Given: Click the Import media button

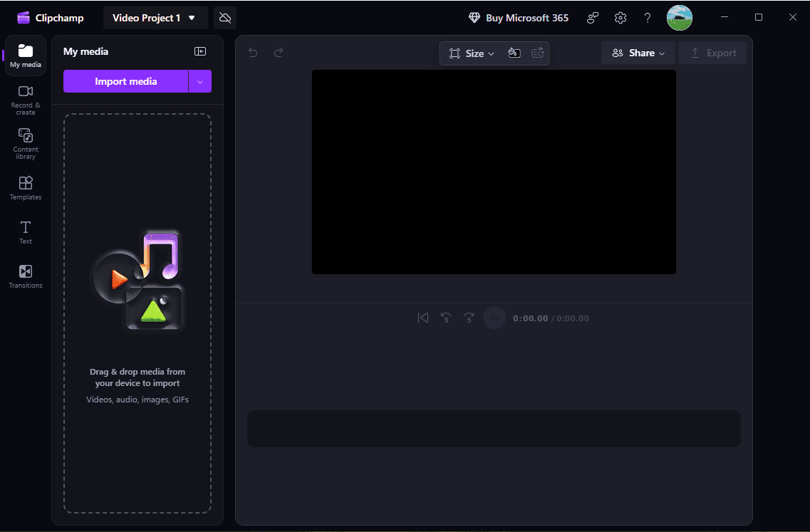Looking at the screenshot, I should point(126,81).
